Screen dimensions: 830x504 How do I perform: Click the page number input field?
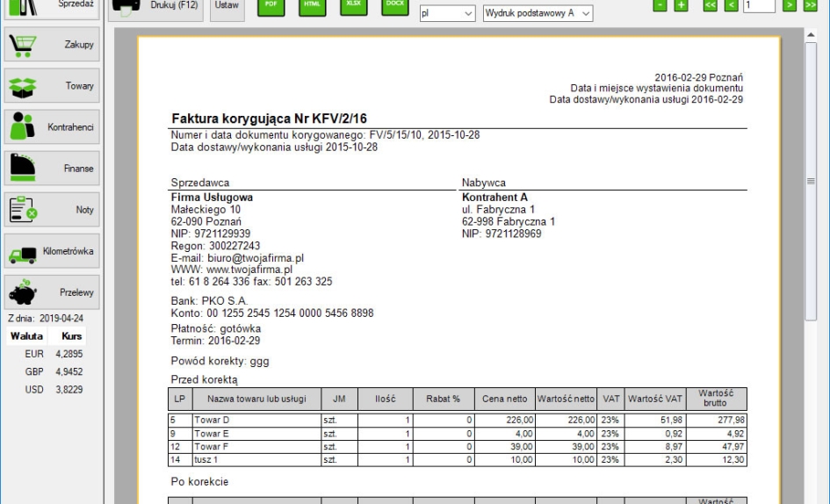[757, 6]
